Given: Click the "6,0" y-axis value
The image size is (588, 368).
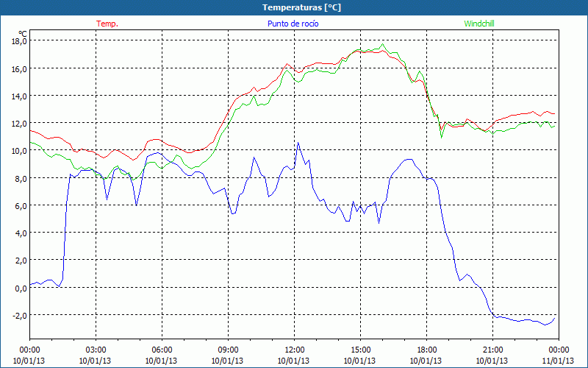Looking at the screenshot, I should coord(21,206).
